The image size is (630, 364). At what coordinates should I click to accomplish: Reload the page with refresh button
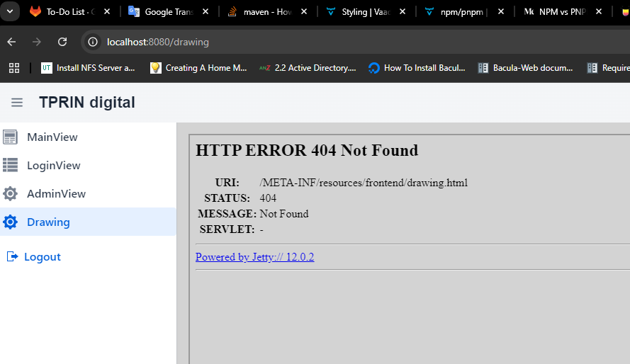tap(62, 42)
